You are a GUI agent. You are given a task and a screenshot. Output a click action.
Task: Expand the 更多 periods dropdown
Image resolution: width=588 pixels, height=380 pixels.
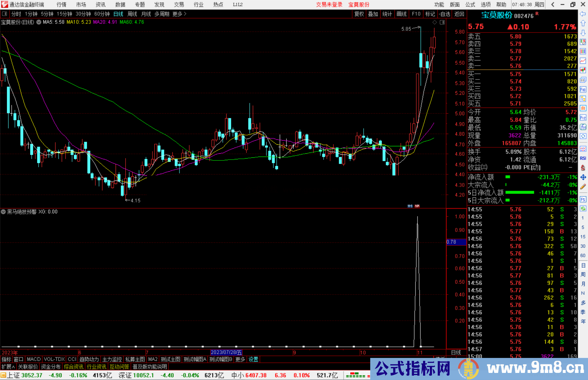179,14
